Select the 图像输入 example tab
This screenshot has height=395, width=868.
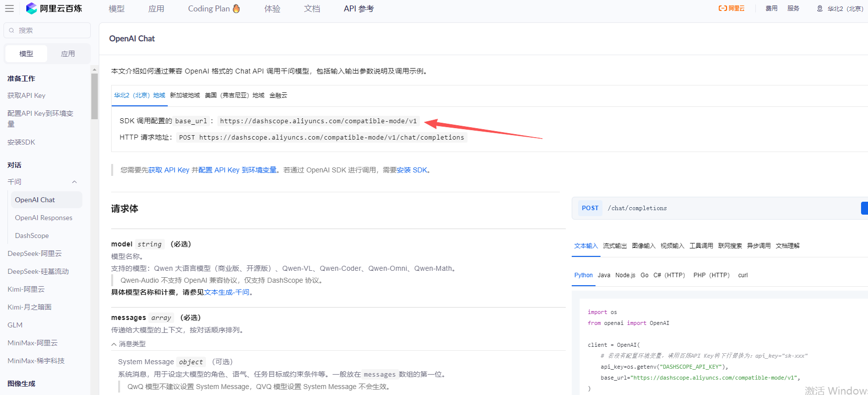pyautogui.click(x=644, y=246)
